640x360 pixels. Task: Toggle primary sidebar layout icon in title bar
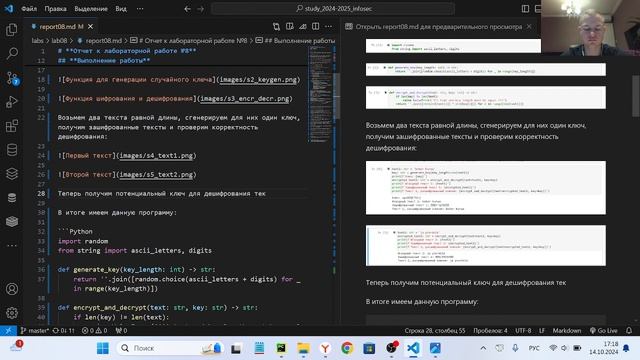[x=525, y=9]
